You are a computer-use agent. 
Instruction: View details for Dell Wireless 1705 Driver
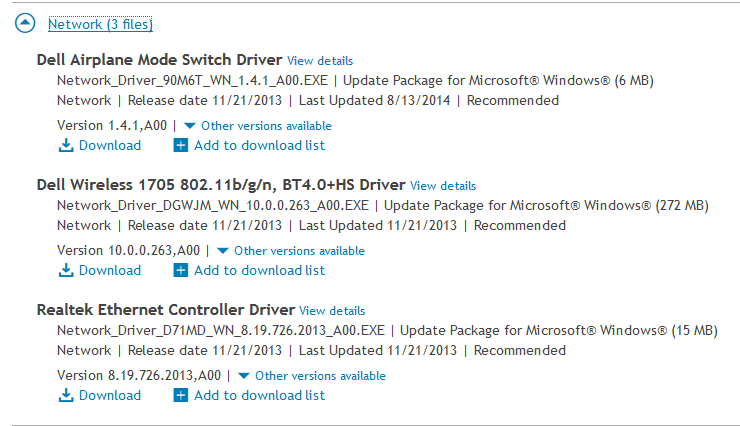(x=443, y=186)
